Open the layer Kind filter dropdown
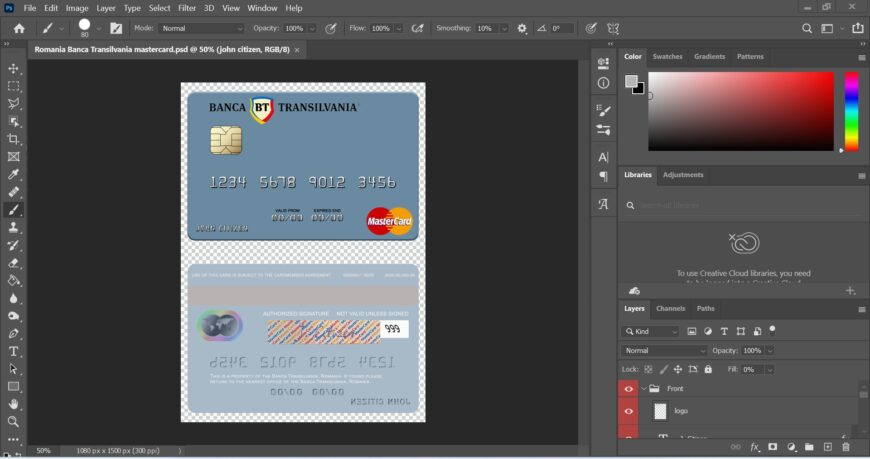Screen dimensions: 870x459 click(651, 331)
